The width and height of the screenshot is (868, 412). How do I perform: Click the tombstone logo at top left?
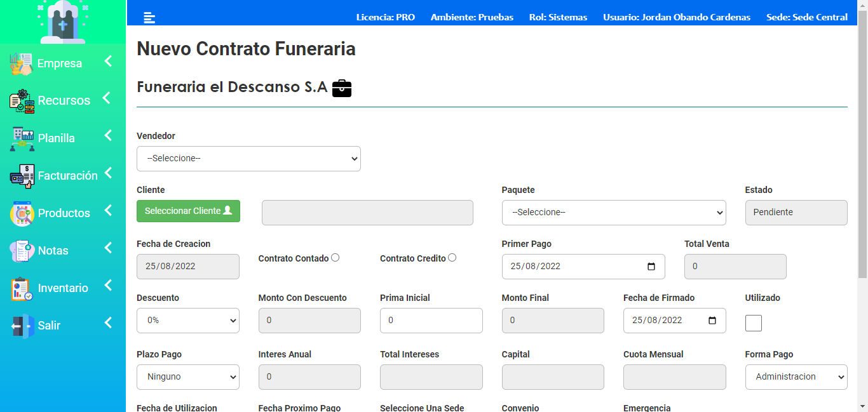pyautogui.click(x=62, y=22)
